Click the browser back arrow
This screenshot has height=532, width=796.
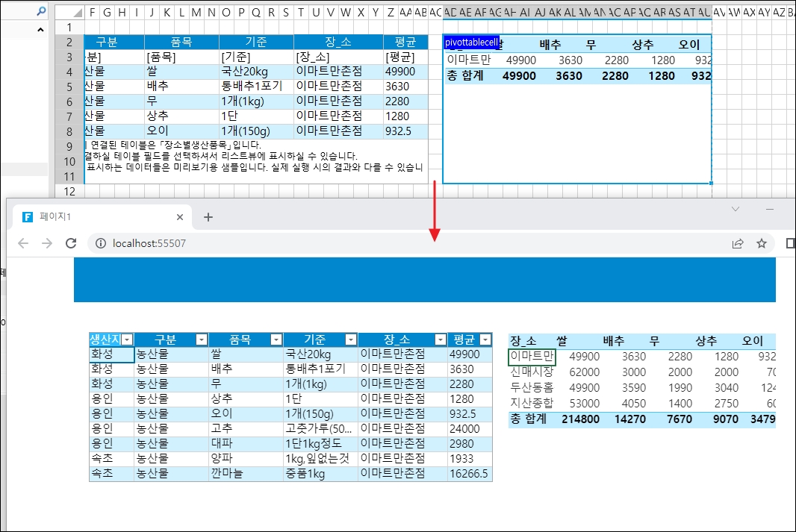[x=23, y=243]
